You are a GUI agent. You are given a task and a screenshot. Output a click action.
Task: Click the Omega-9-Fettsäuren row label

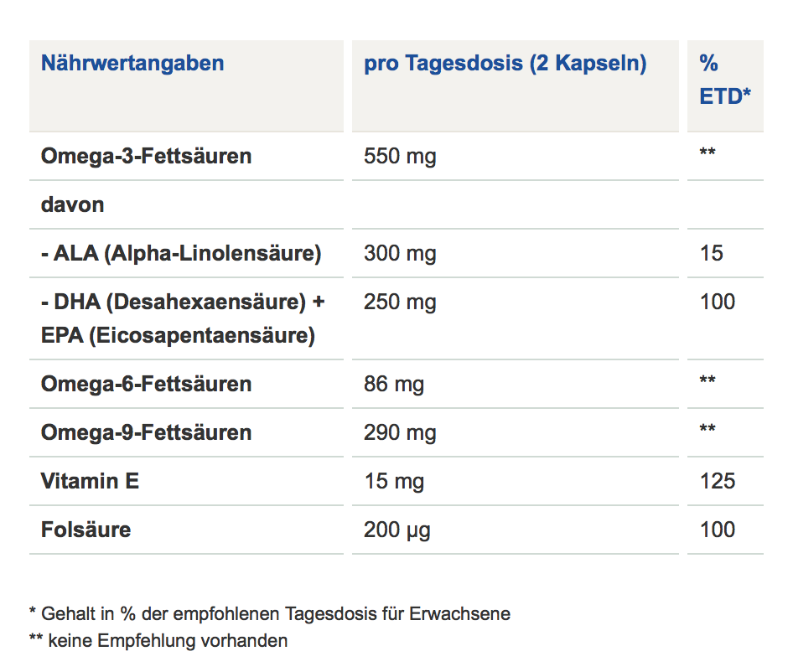coord(146,432)
